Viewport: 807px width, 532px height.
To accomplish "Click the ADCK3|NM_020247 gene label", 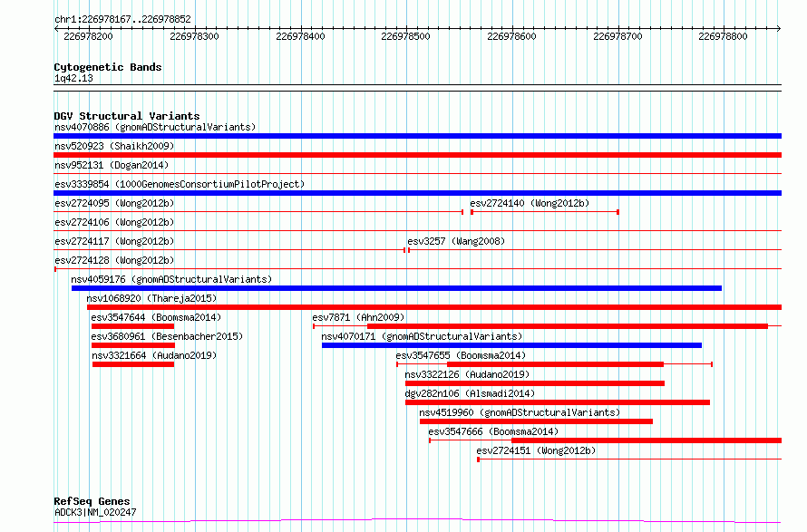I will tap(95, 512).
